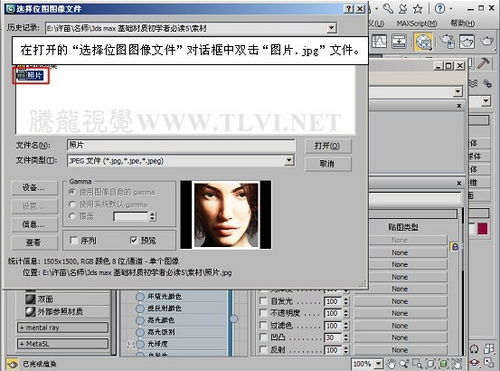Open the command panel dropdown at right edge
This screenshot has width=500, height=371.
pyautogui.click(x=486, y=101)
